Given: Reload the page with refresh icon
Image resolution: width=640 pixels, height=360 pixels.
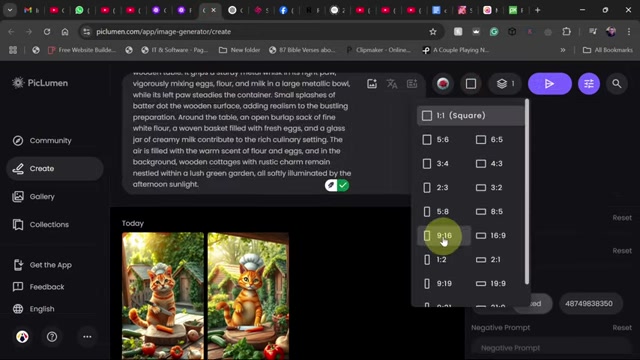Looking at the screenshot, I should [47, 31].
